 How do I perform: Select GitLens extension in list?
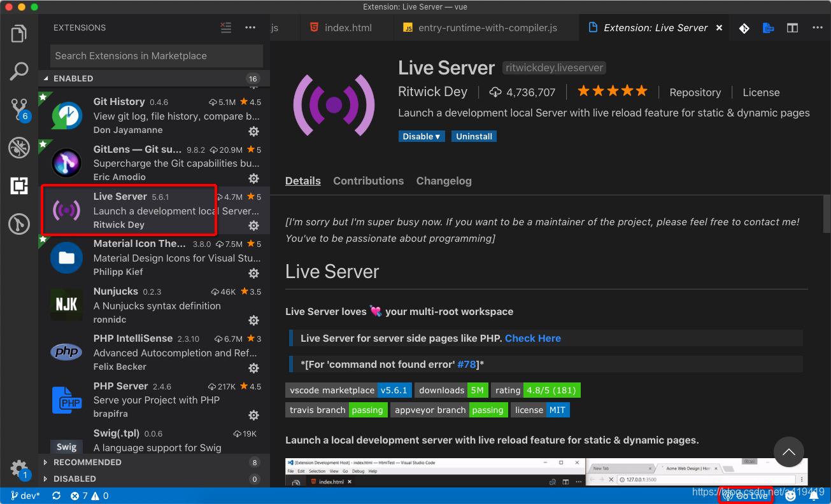(x=154, y=163)
